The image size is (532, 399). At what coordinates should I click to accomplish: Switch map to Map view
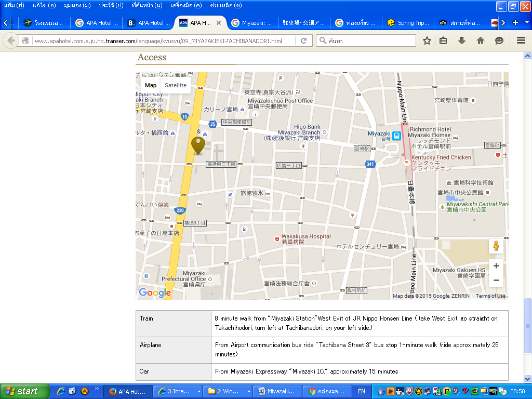pyautogui.click(x=151, y=86)
